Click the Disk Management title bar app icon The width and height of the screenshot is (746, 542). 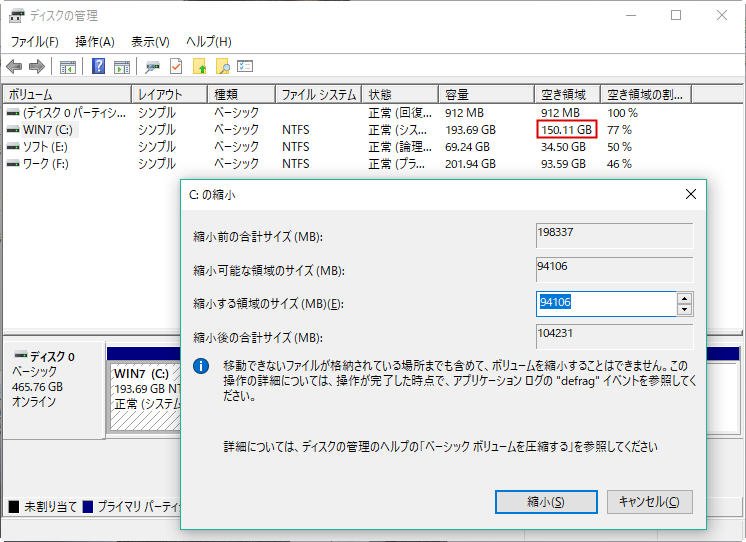[x=17, y=16]
